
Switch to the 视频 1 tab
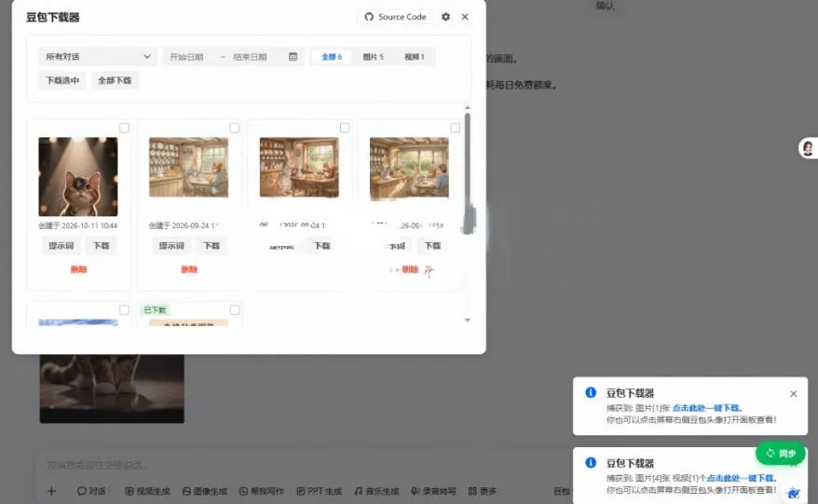[415, 56]
